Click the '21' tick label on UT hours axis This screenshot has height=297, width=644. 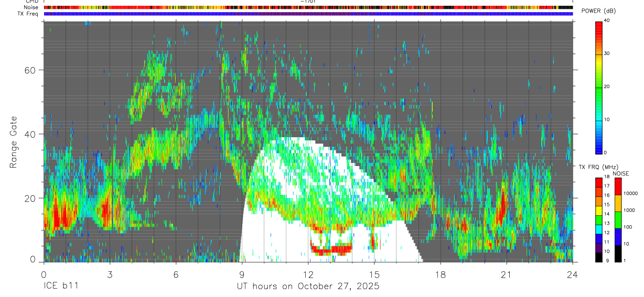pyautogui.click(x=507, y=274)
